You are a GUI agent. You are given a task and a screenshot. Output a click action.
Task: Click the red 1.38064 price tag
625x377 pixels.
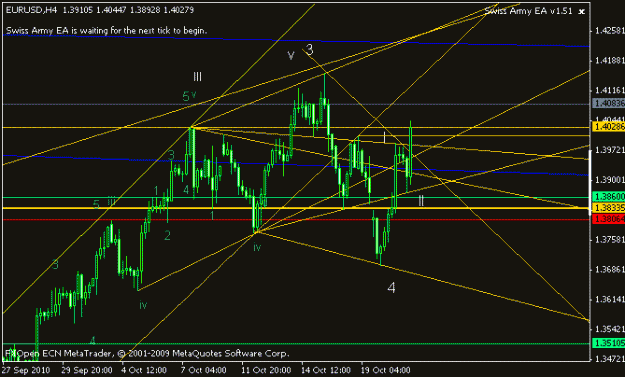609,219
